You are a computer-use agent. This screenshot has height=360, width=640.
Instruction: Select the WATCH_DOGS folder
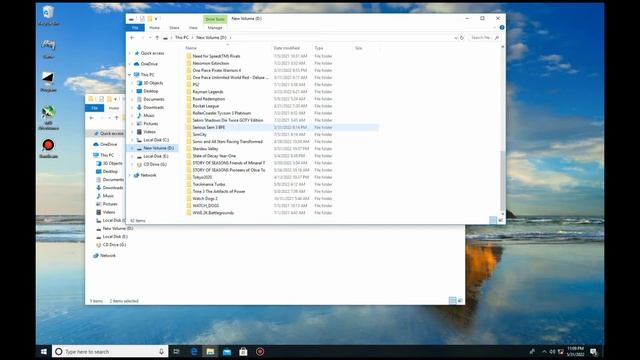coord(206,206)
